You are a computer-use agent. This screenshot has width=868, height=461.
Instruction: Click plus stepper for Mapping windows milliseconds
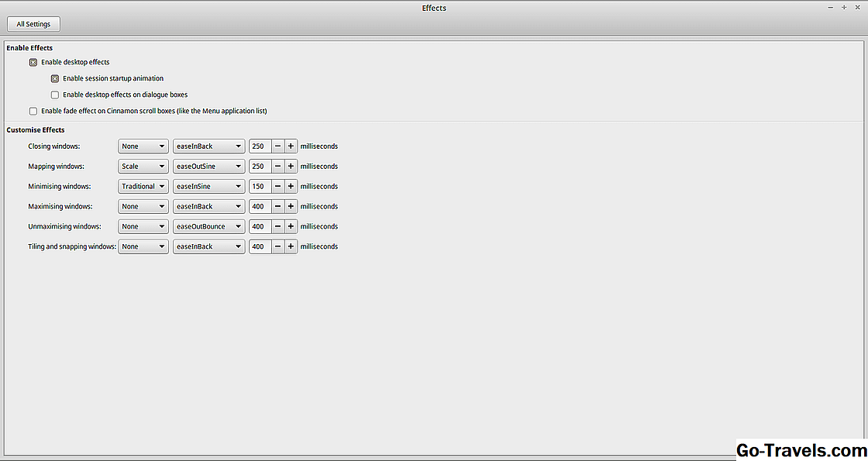coord(291,167)
